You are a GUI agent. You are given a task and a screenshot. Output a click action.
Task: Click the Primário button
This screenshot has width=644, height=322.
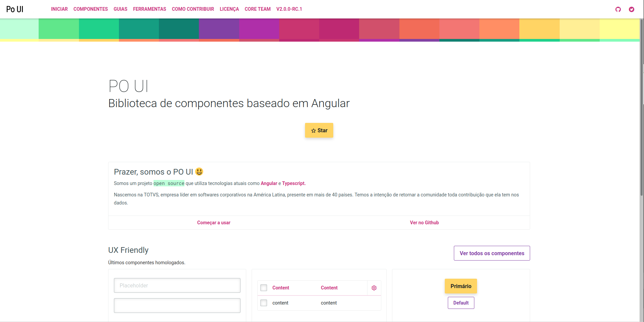[461, 286]
